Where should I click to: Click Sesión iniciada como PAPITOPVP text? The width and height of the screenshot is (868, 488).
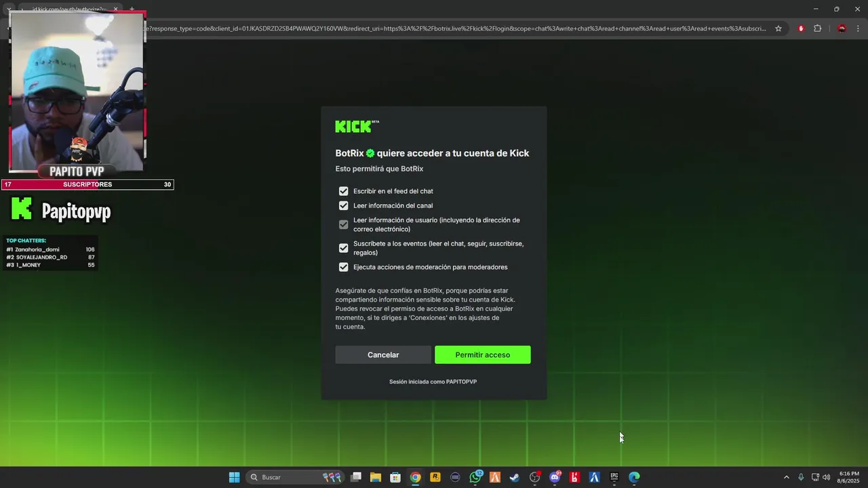[433, 382]
